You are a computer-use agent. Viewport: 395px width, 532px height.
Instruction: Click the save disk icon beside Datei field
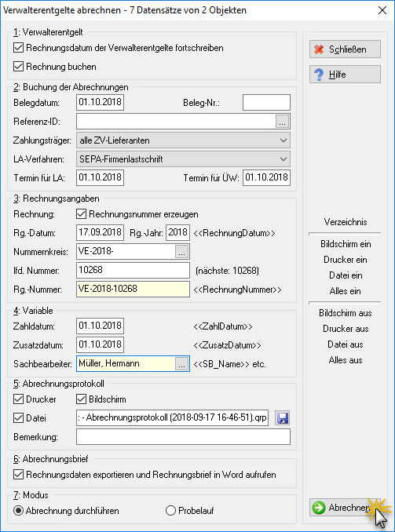tap(283, 418)
